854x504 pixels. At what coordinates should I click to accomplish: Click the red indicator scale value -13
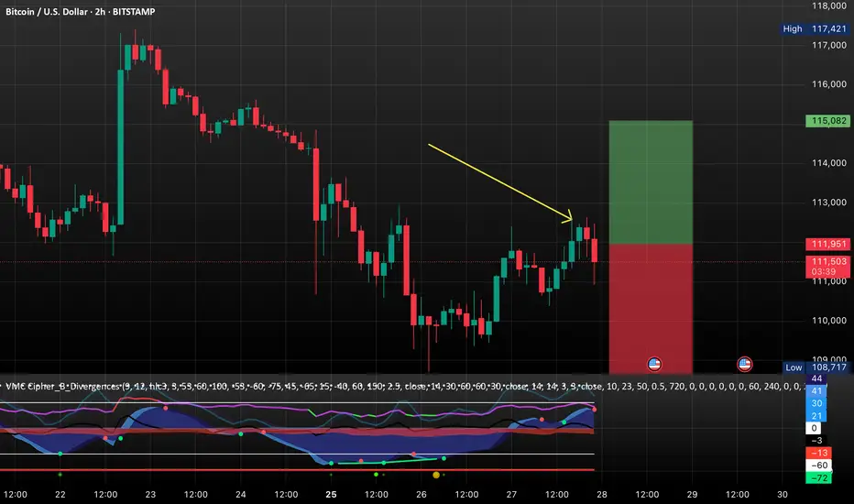[x=818, y=453]
